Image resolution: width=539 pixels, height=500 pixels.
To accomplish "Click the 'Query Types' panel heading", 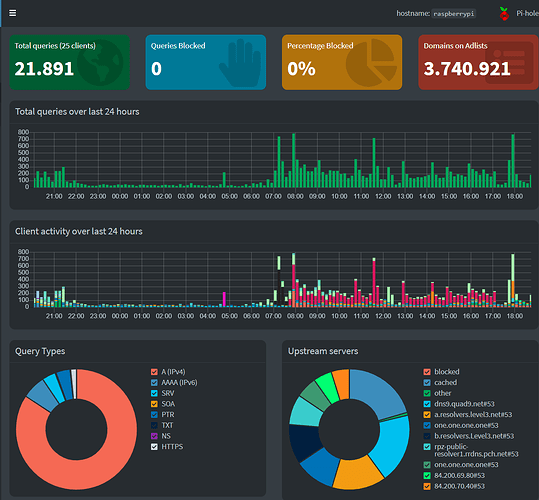I will point(40,351).
